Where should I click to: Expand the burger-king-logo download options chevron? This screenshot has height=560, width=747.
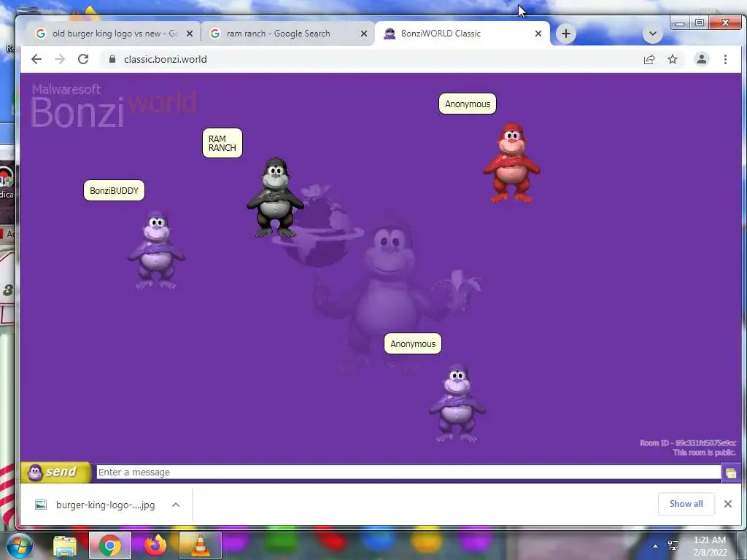(176, 505)
